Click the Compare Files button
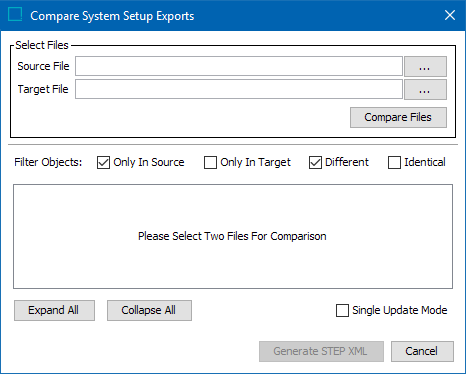The width and height of the screenshot is (466, 374). (x=398, y=117)
